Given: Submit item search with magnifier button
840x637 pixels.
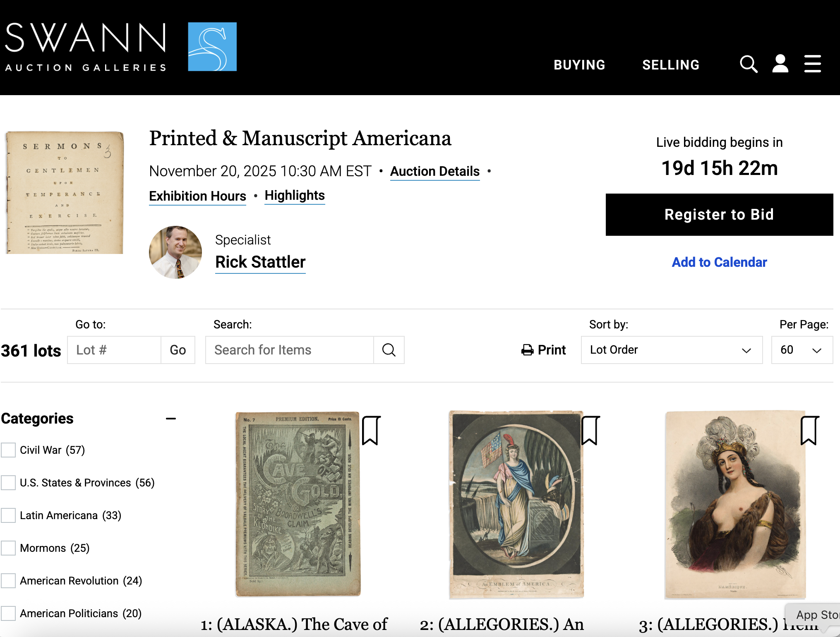Looking at the screenshot, I should point(389,350).
